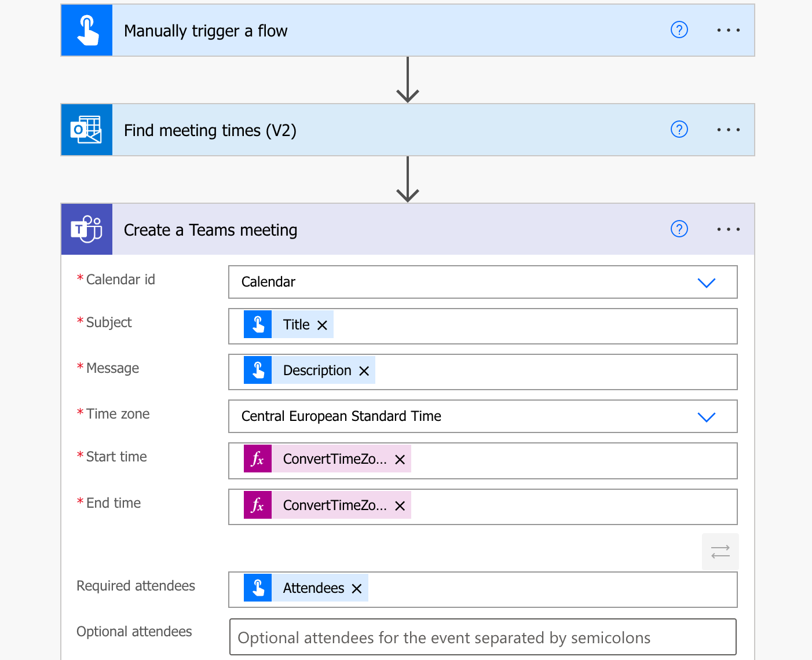Remove the ConvertTimeZone expression from End time
The width and height of the screenshot is (812, 660).
(x=400, y=506)
